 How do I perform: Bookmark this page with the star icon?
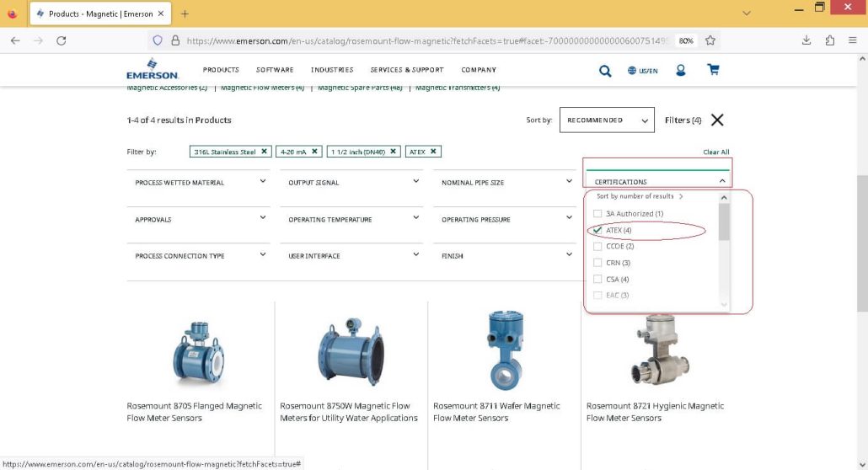pos(710,40)
